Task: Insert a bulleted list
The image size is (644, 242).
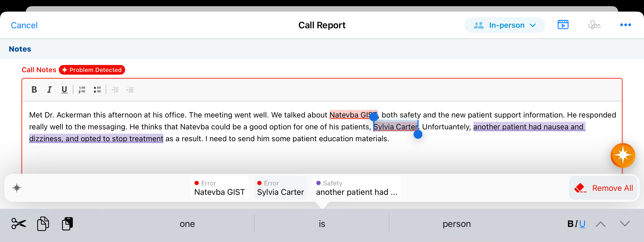Action: coord(97,90)
